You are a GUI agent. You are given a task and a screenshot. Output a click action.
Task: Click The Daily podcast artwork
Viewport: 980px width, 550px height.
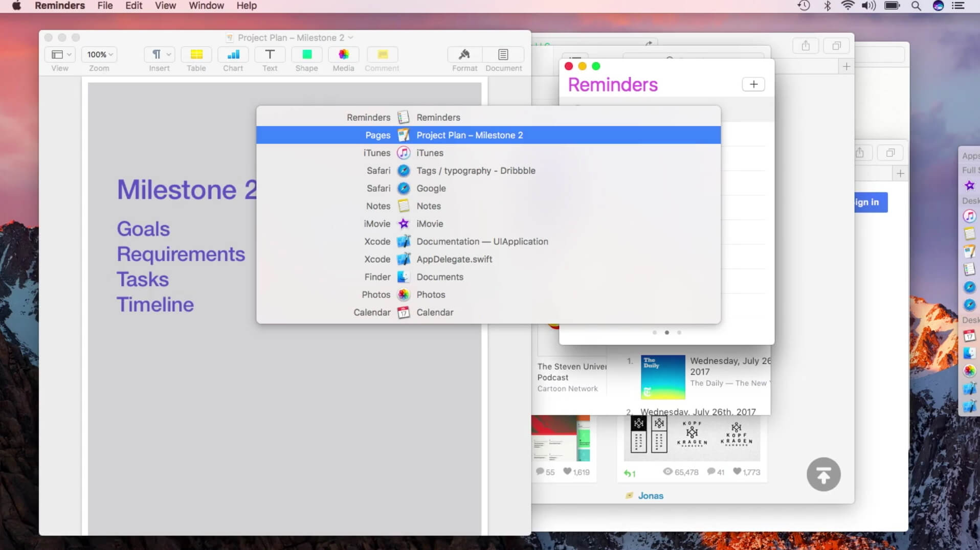click(x=663, y=377)
